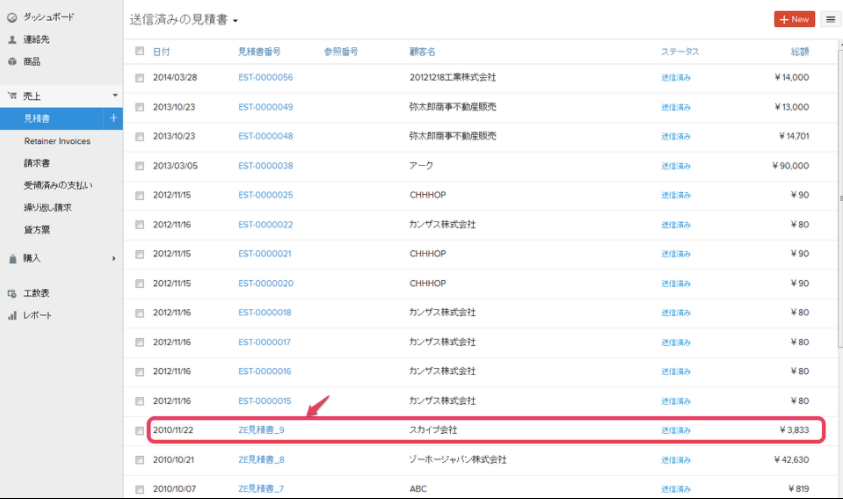Click the vertical scrollbar on the right

coord(838,200)
